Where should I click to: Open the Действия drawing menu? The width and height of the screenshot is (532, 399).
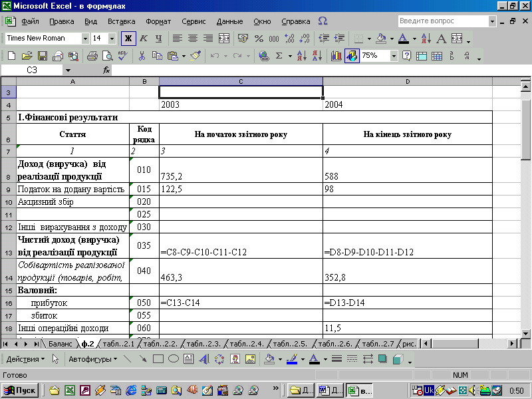point(25,359)
